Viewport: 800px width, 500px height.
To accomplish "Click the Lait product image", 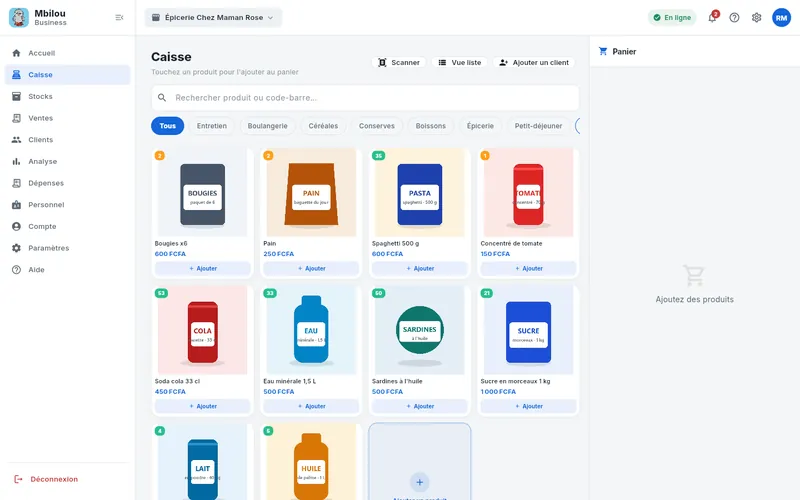I will 203,462.
